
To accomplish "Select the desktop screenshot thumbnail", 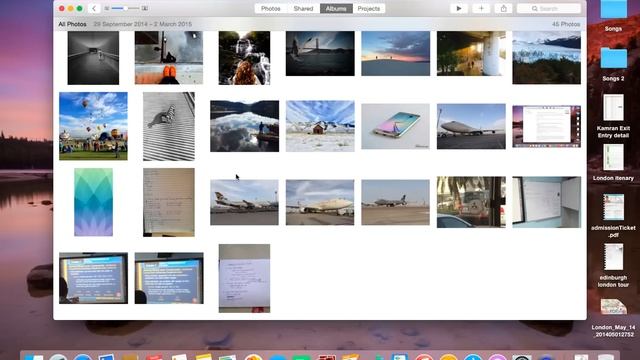I will [547, 126].
